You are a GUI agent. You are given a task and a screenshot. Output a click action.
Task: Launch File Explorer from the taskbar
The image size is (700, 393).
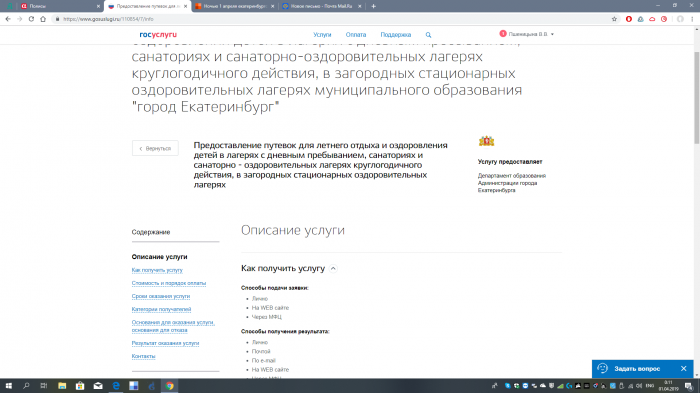coord(62,386)
